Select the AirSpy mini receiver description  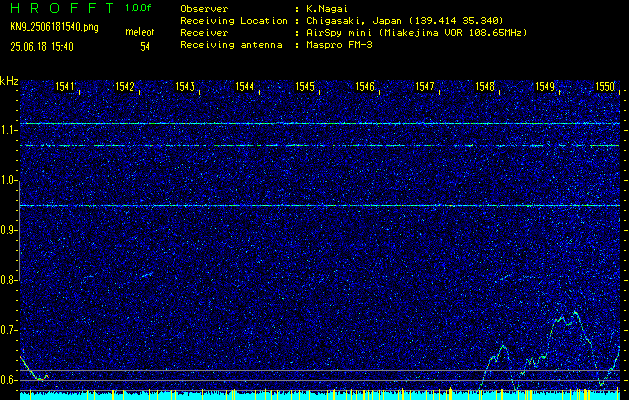click(x=416, y=33)
